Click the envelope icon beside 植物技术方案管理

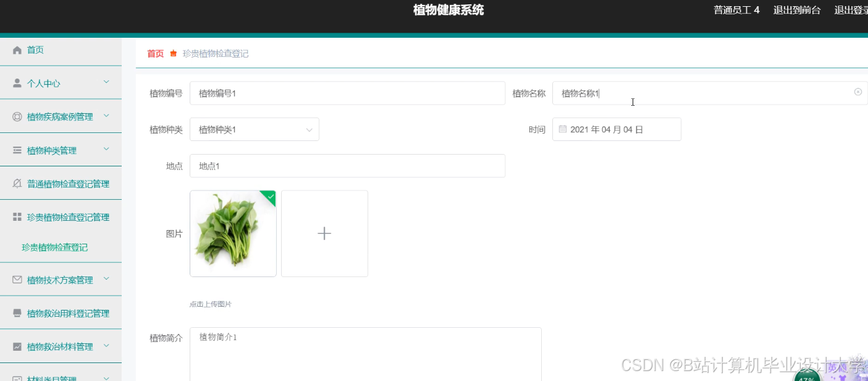[17, 280]
